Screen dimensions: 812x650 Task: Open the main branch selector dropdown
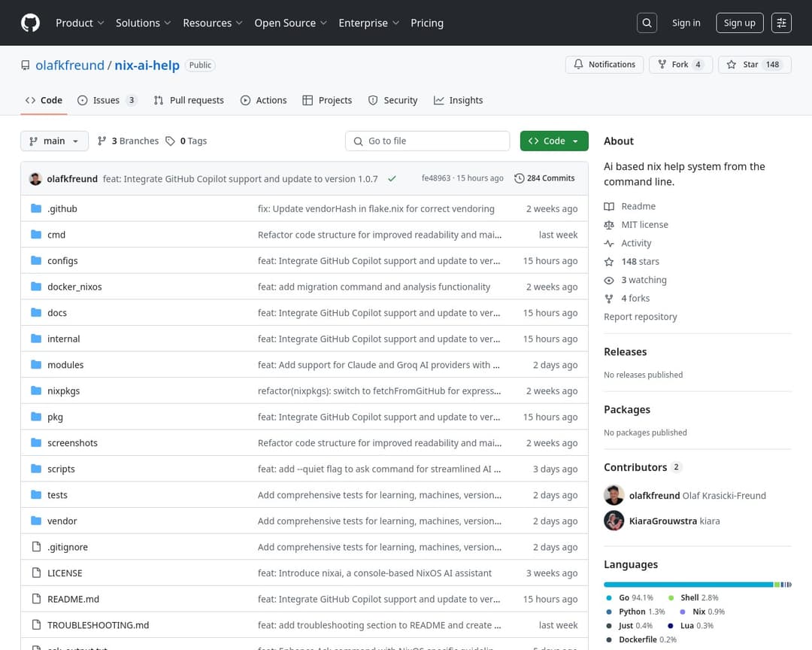click(x=54, y=141)
